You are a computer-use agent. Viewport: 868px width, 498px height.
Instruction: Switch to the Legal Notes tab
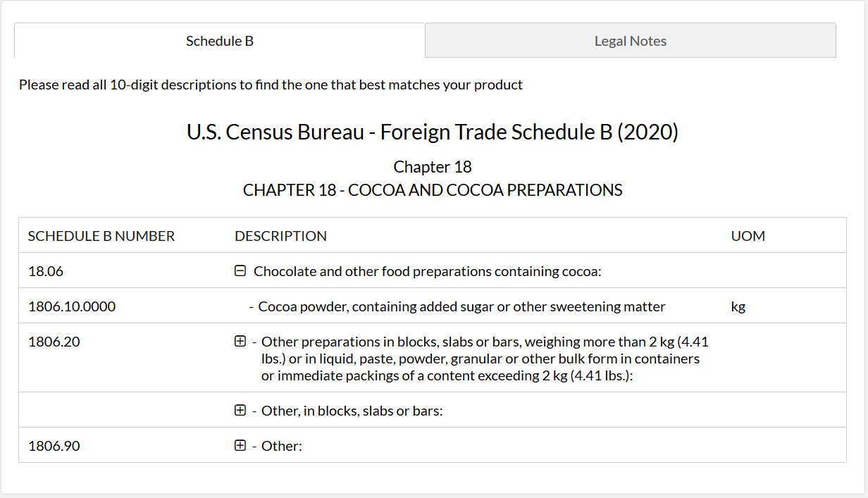(x=631, y=40)
